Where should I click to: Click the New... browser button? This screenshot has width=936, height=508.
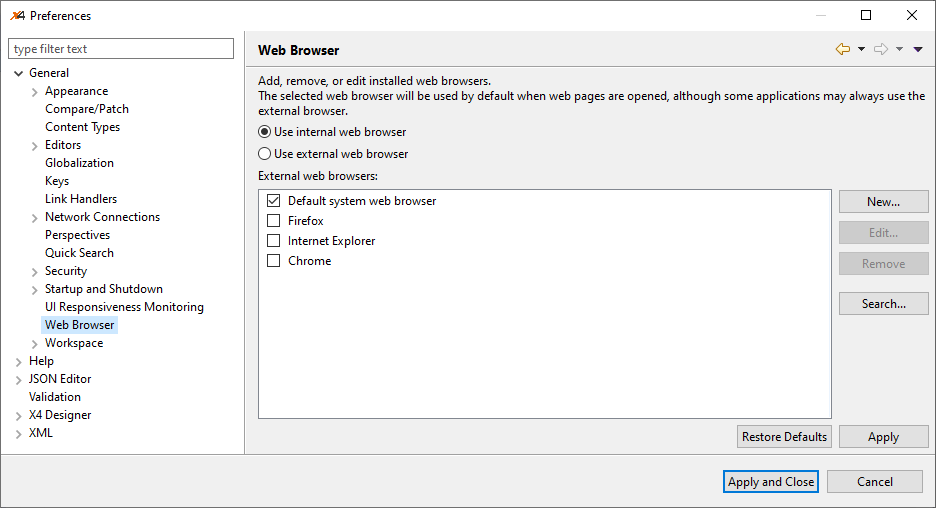pos(883,202)
